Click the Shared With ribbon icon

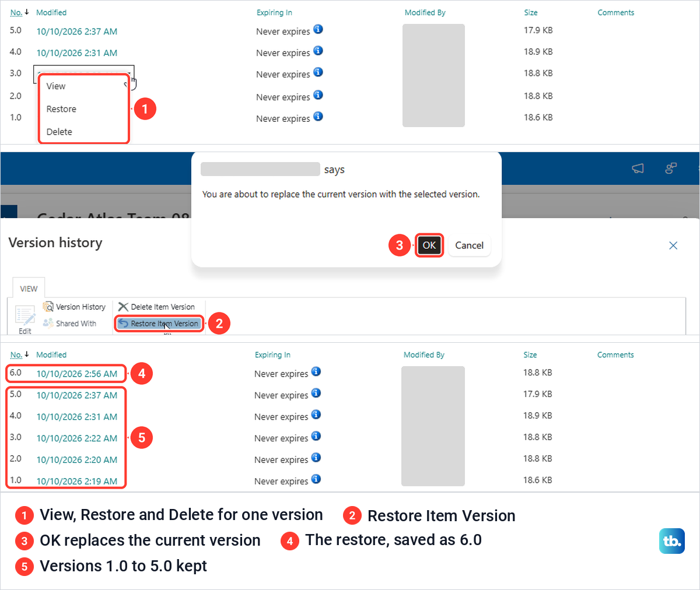point(48,323)
